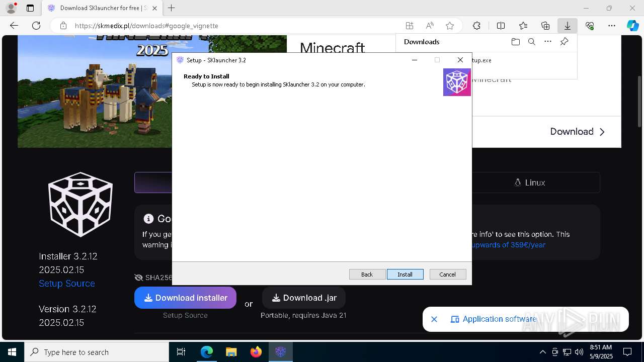
Task: Click the Edge profile avatar icon
Action: pos(11,8)
